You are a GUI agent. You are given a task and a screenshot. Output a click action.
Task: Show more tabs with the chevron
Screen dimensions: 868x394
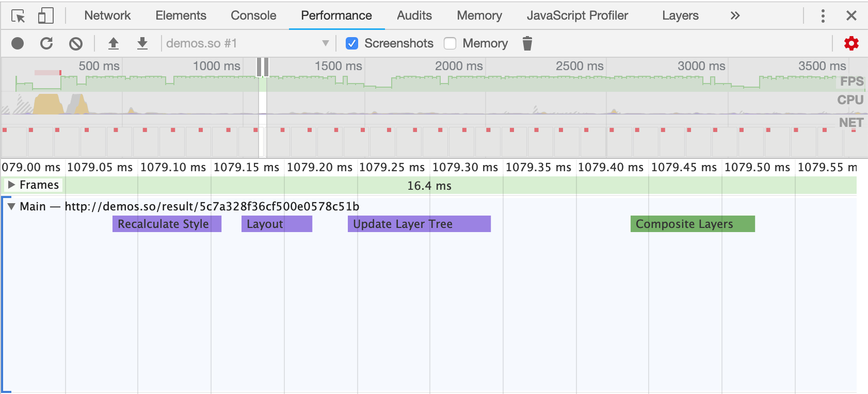click(x=735, y=15)
